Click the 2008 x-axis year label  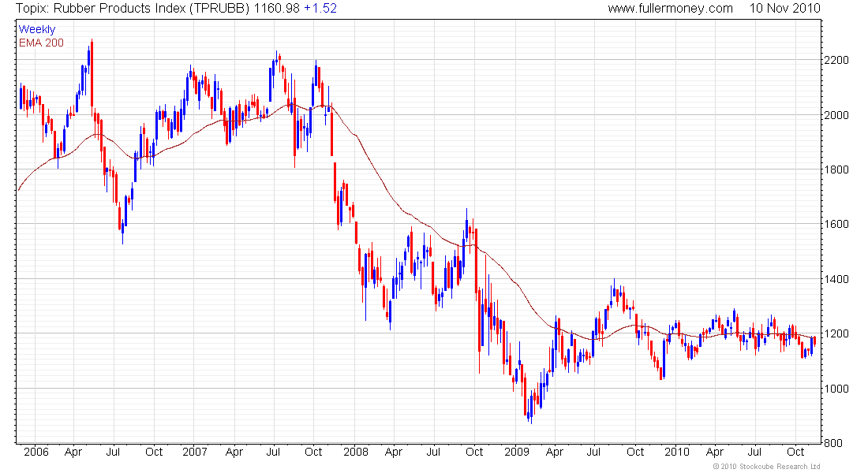coord(355,452)
